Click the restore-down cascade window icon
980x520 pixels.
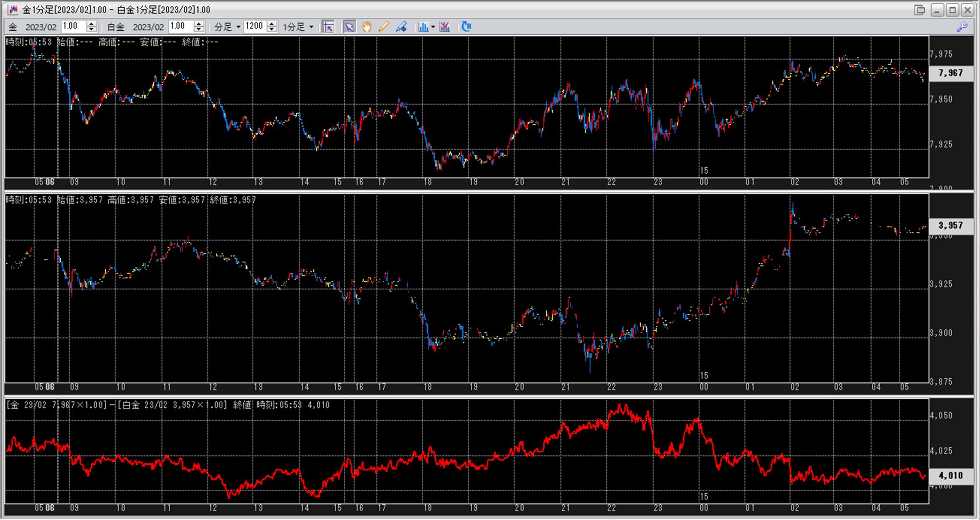click(x=919, y=10)
